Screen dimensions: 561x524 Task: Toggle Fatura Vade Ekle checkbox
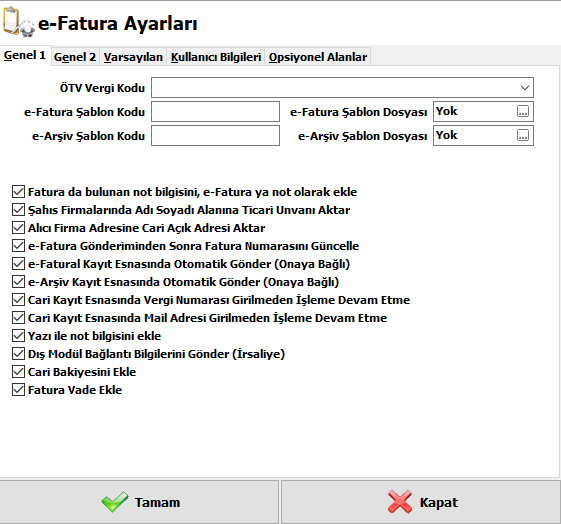coord(18,390)
